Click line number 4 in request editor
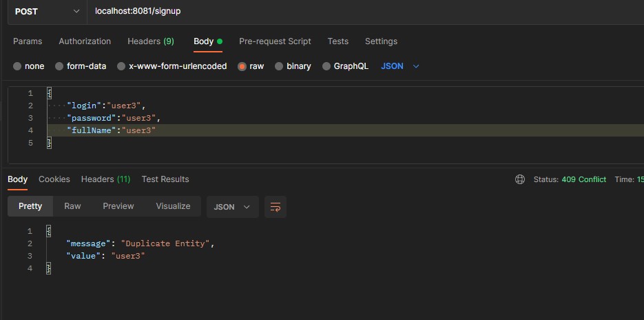Screen dimensions: 644x320 [x=30, y=130]
